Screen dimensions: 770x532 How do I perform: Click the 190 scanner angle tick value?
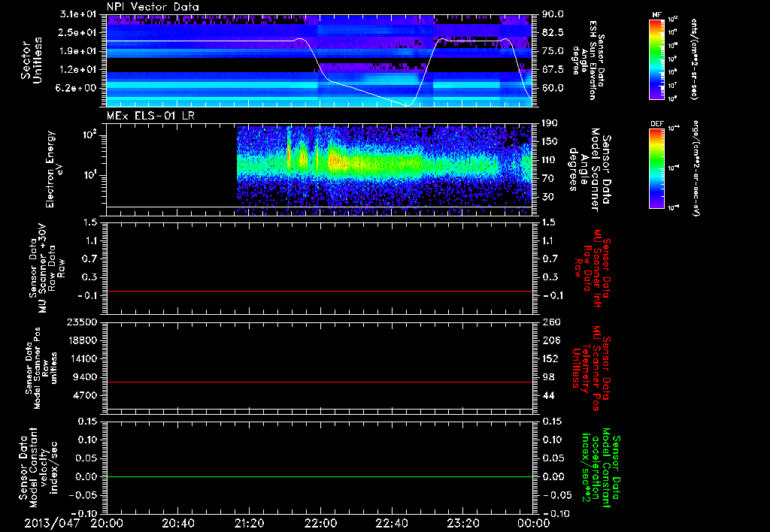(550, 123)
